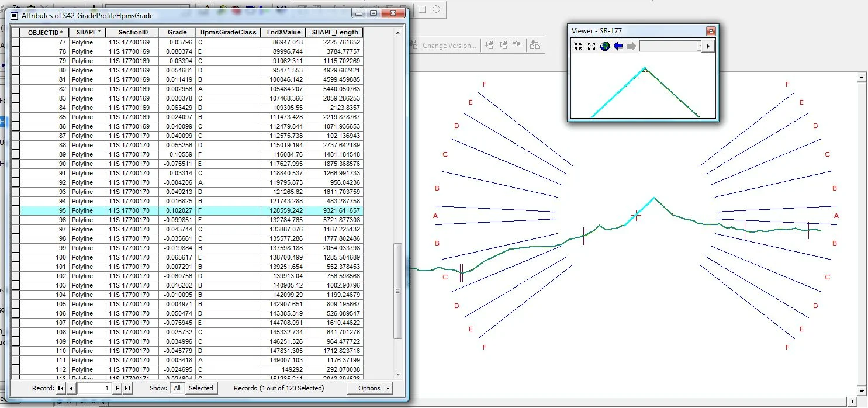The height and width of the screenshot is (408, 868).
Task: Click the Forward gray arrow in the Viewer toolbar
Action: tap(632, 46)
